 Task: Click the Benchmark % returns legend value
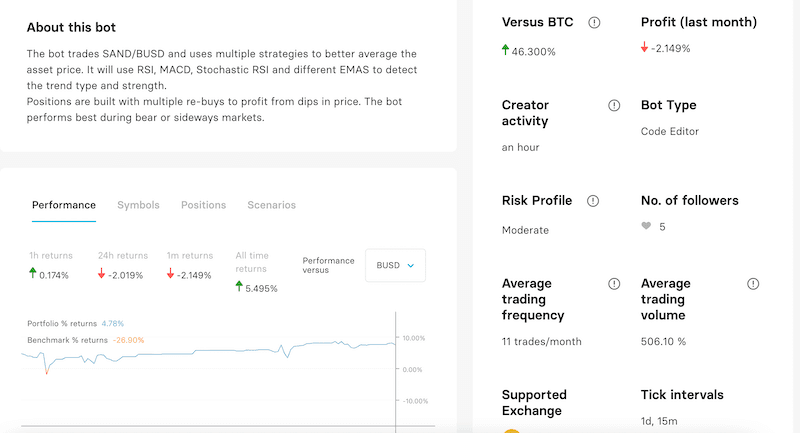coord(129,340)
